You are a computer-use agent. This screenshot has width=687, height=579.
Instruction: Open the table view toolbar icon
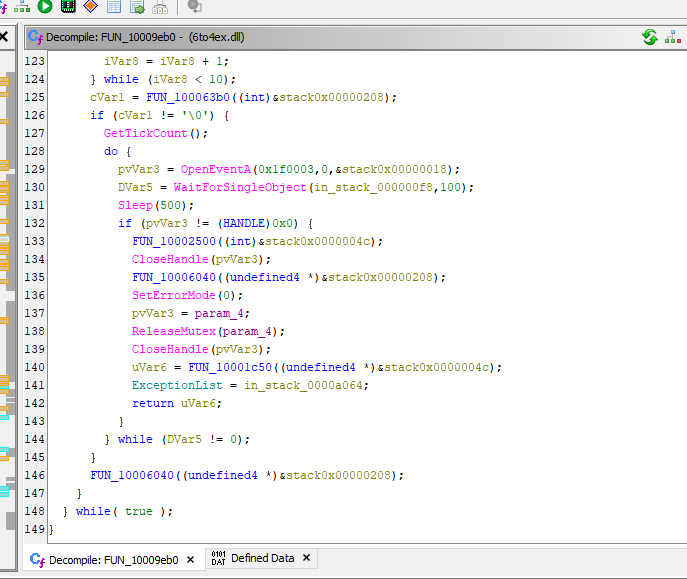(x=114, y=7)
